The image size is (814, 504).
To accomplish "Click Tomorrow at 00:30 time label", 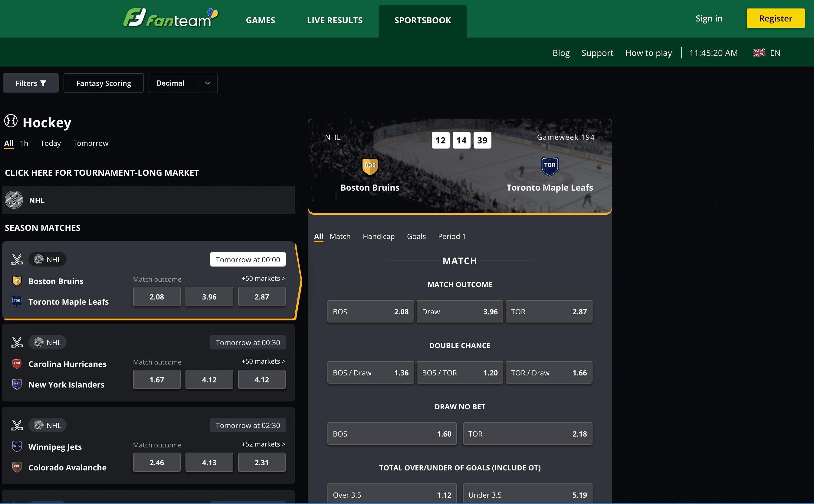I will [248, 342].
